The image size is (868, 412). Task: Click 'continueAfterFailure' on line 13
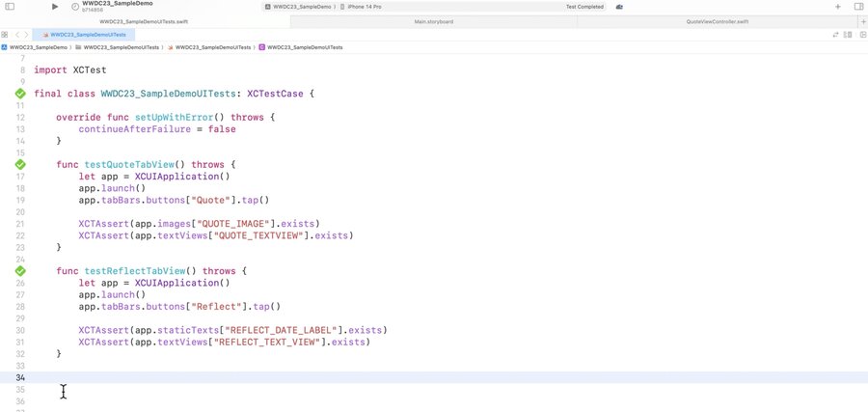(133, 129)
